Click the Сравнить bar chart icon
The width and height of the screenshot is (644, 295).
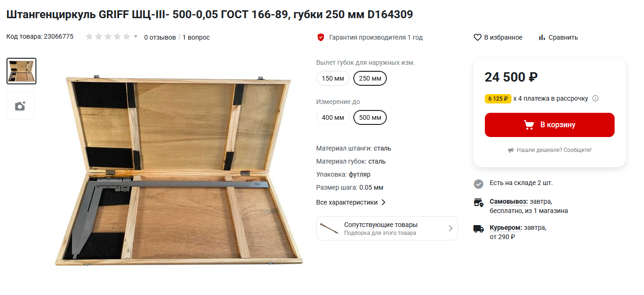tap(542, 37)
